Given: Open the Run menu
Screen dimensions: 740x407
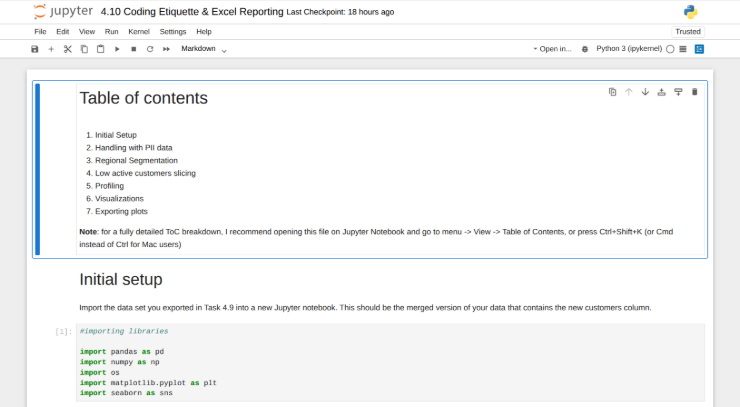Looking at the screenshot, I should coord(111,32).
